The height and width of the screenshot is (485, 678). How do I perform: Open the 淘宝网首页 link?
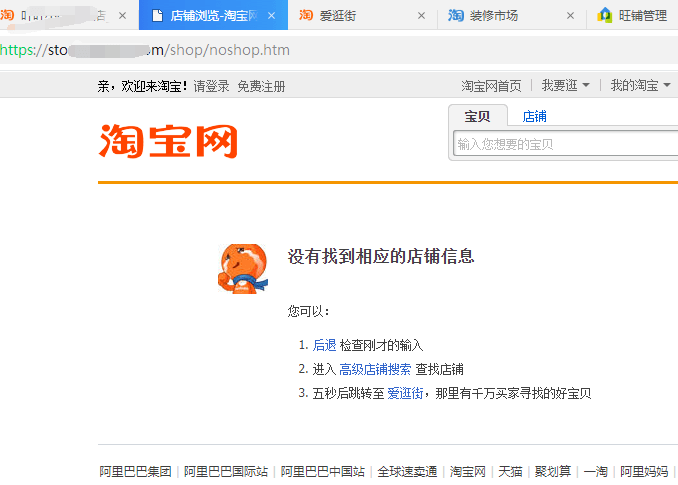point(491,86)
